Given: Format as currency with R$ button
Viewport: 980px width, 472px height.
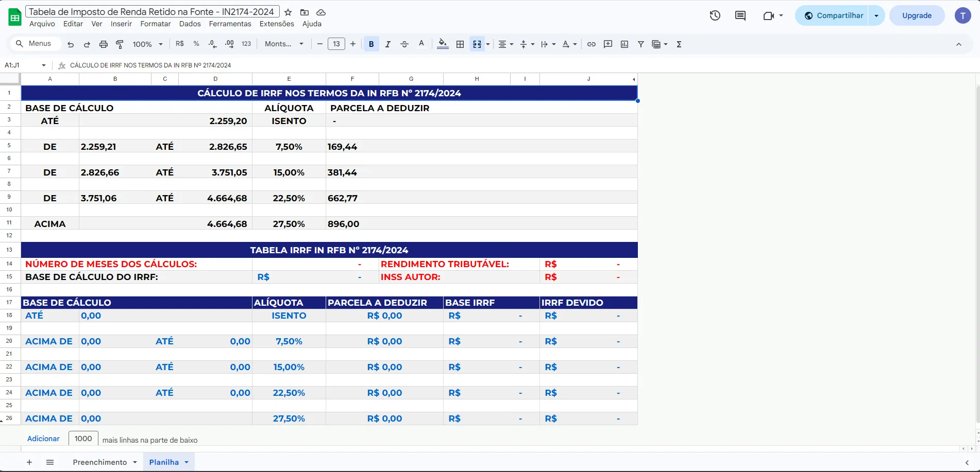Looking at the screenshot, I should pos(180,44).
